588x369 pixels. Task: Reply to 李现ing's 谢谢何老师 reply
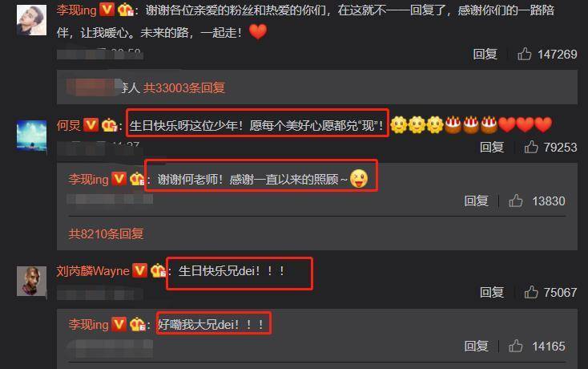coord(477,201)
